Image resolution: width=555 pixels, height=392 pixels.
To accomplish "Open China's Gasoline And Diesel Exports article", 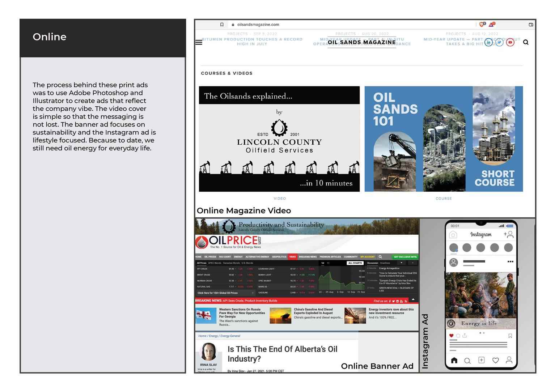I will point(306,315).
